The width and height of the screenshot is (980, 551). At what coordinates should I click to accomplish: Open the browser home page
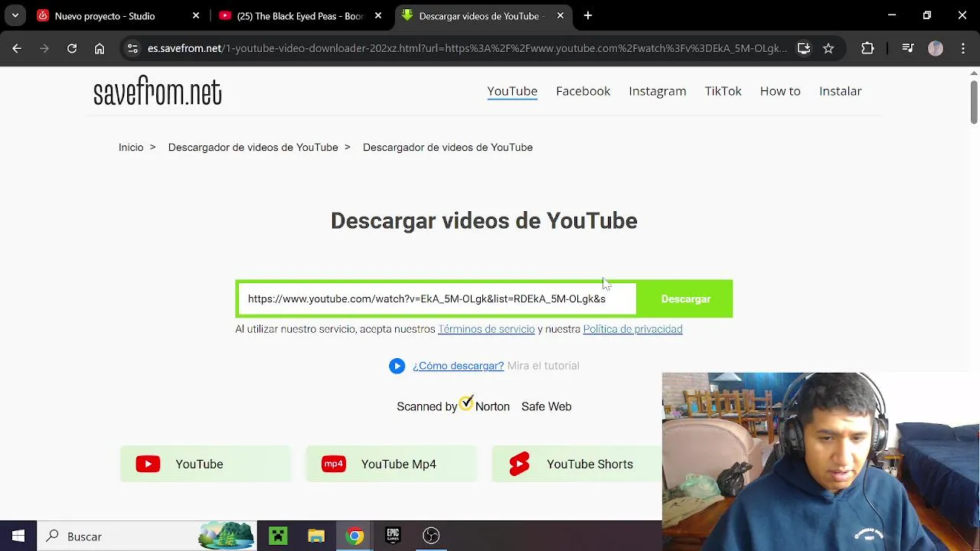100,48
